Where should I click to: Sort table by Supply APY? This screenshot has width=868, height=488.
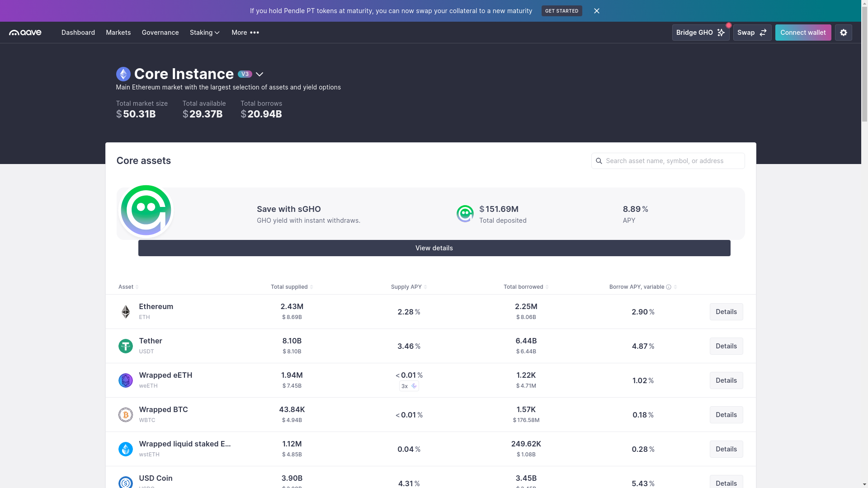tap(409, 287)
